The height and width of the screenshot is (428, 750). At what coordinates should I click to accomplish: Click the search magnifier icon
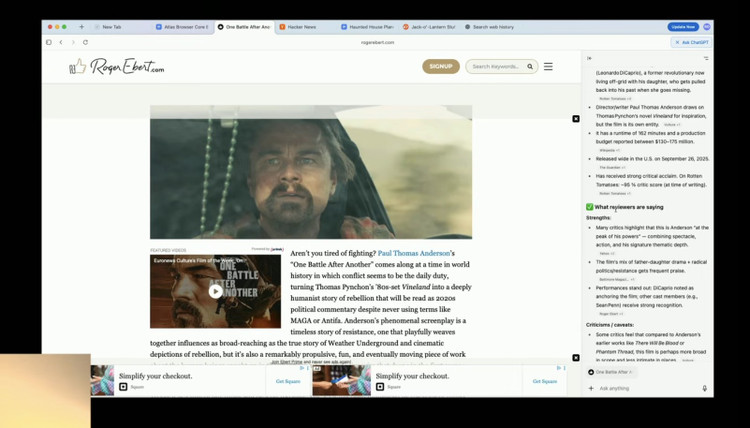(530, 67)
